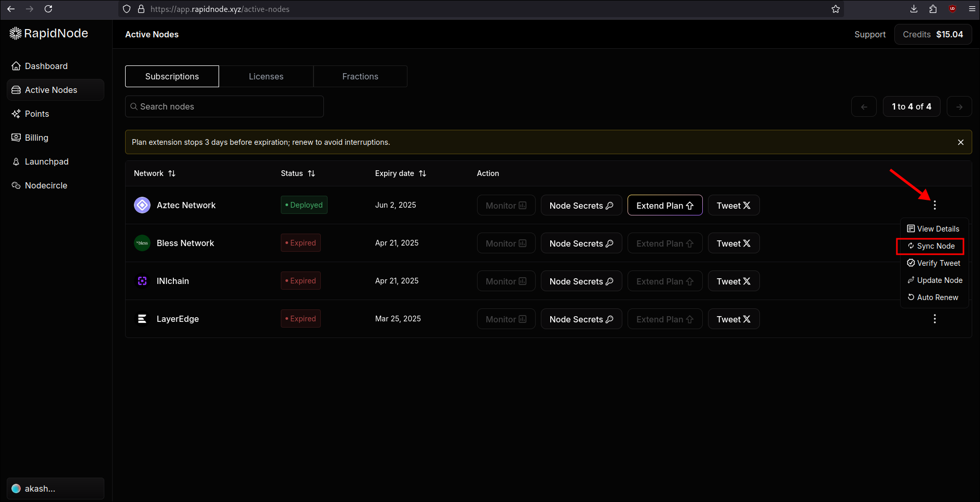Open the browser hamburger menu
Screen dimensions: 980x502
click(972, 9)
